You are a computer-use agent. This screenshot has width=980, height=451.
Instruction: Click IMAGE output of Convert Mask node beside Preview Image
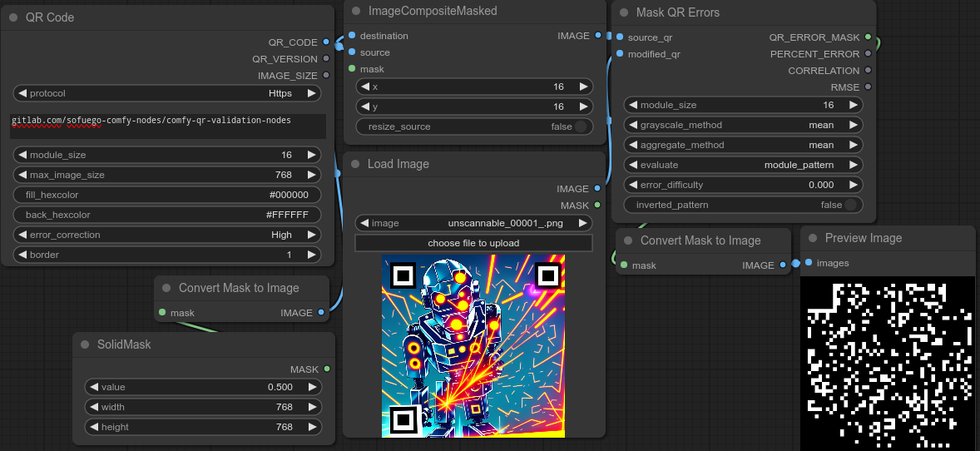coord(783,265)
